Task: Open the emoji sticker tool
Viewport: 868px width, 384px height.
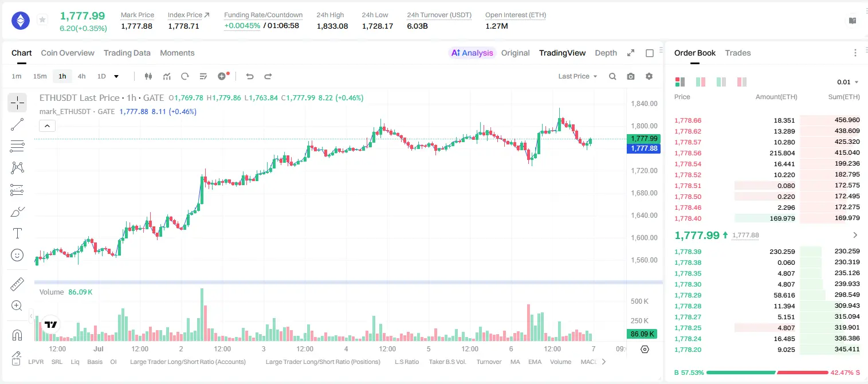Action: (17, 255)
